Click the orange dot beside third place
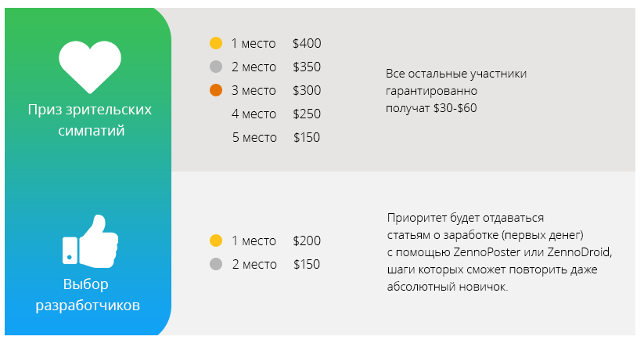Image resolution: width=644 pixels, height=340 pixels. point(217,91)
